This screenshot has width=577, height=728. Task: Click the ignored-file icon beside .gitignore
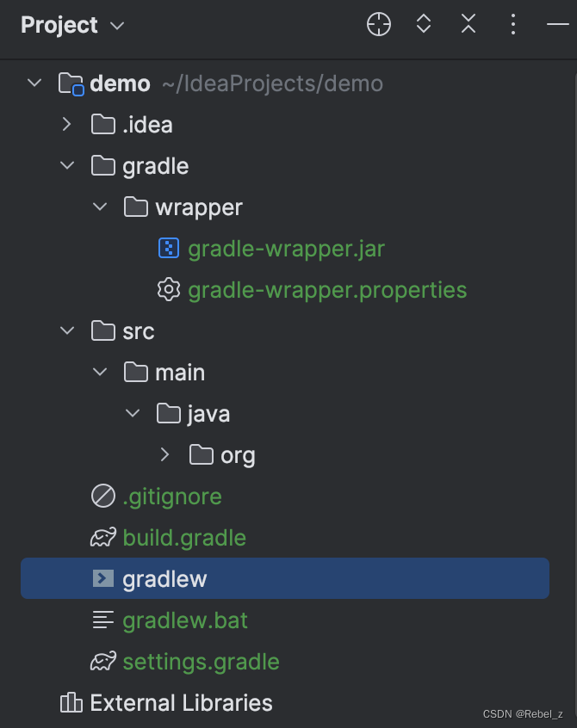(103, 496)
